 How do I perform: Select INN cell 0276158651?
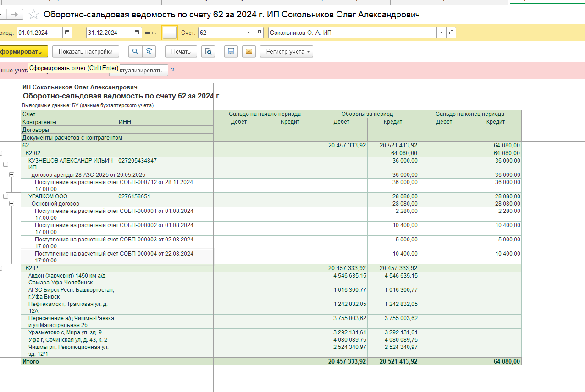(134, 196)
